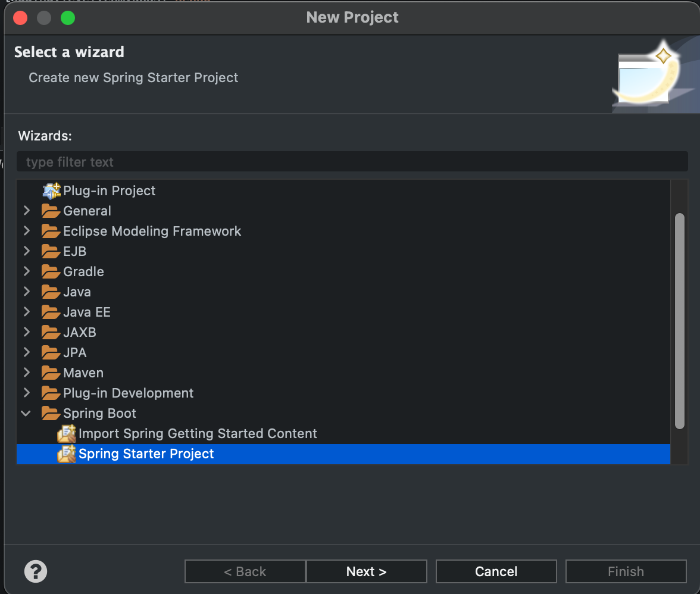
Task: Click the JPA folder icon
Action: [x=51, y=352]
